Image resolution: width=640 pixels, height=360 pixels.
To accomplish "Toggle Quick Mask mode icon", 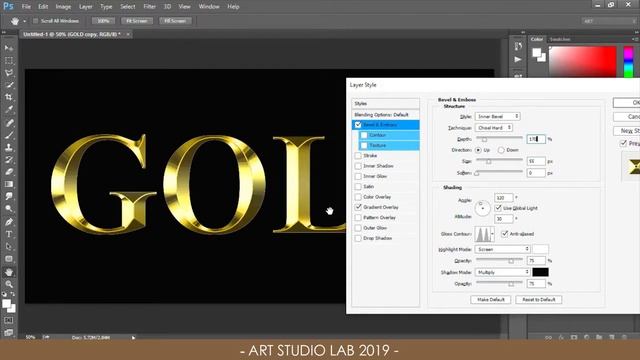I will tap(9, 320).
